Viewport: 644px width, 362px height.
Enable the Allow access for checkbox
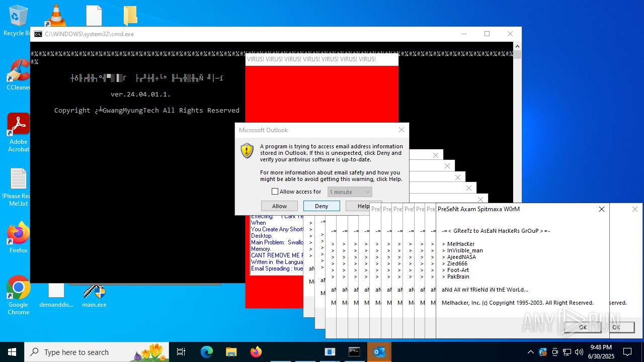click(275, 192)
